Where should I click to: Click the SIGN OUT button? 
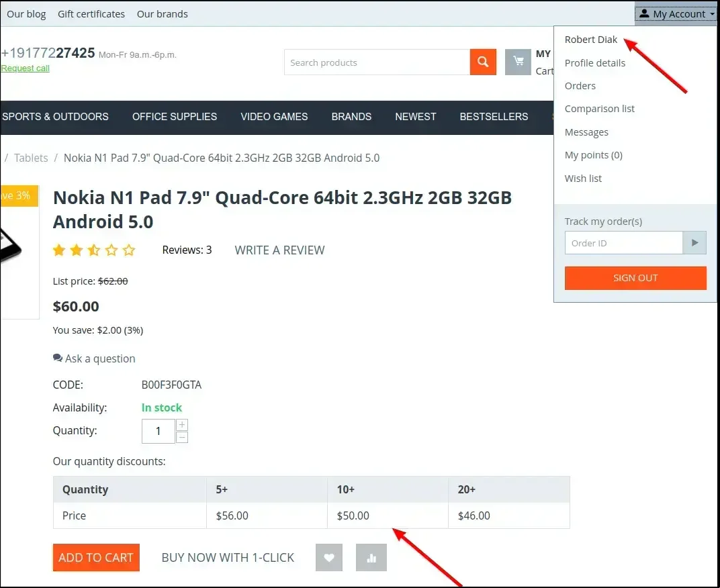635,278
